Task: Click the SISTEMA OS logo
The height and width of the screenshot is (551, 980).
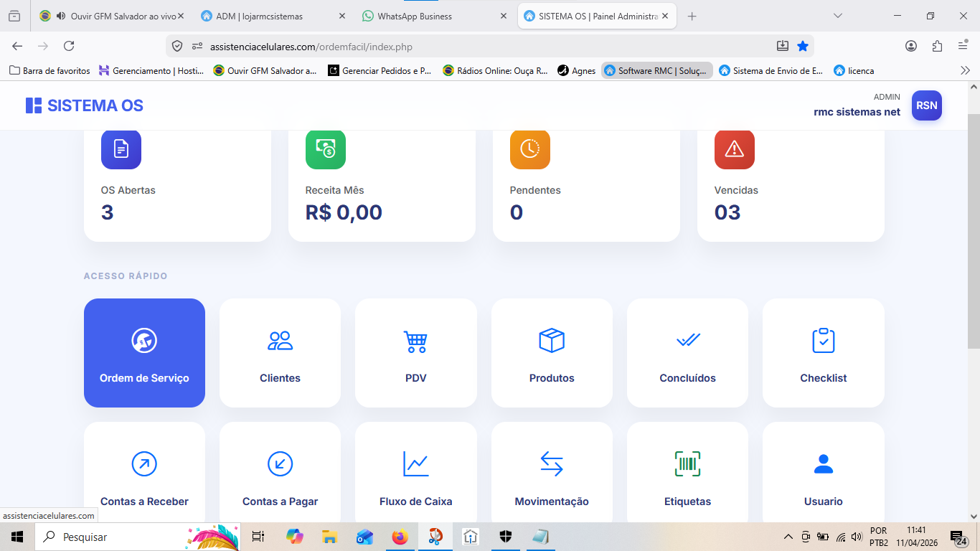Action: tap(85, 105)
